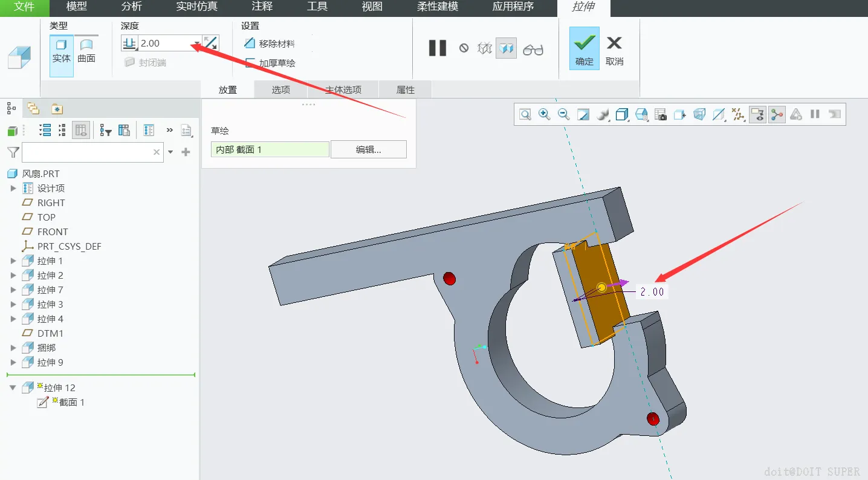Pause the simulation in graphics toolbar

(815, 114)
